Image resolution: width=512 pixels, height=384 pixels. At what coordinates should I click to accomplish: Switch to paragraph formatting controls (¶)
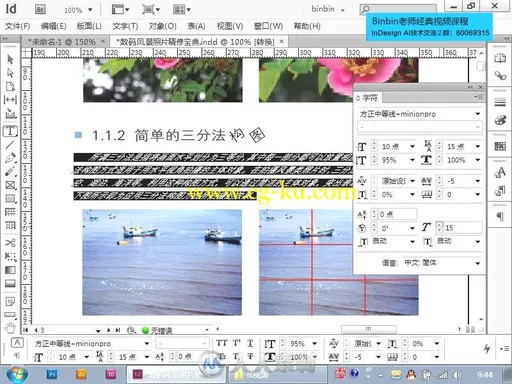pyautogui.click(x=17, y=356)
